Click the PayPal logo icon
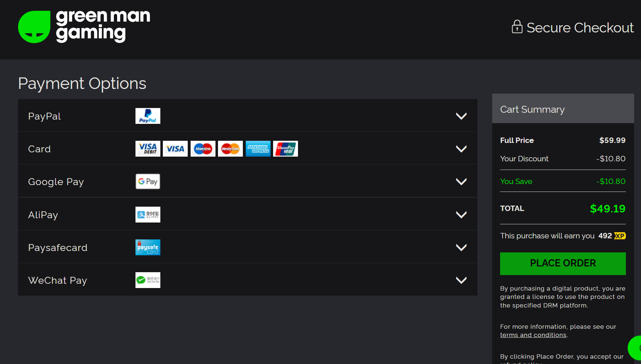Viewport: 641px width, 364px height. (148, 116)
